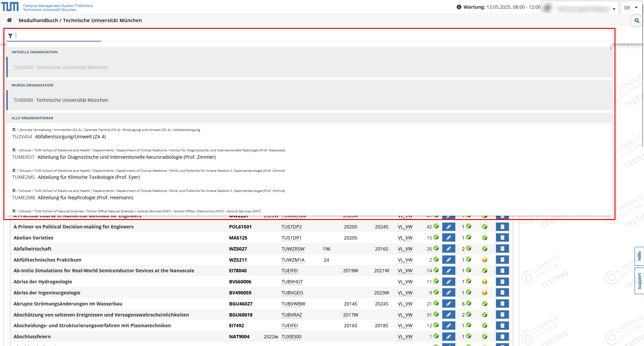The height and width of the screenshot is (346, 644).
Task: Open the Hilfe side tab
Action: coord(639,256)
